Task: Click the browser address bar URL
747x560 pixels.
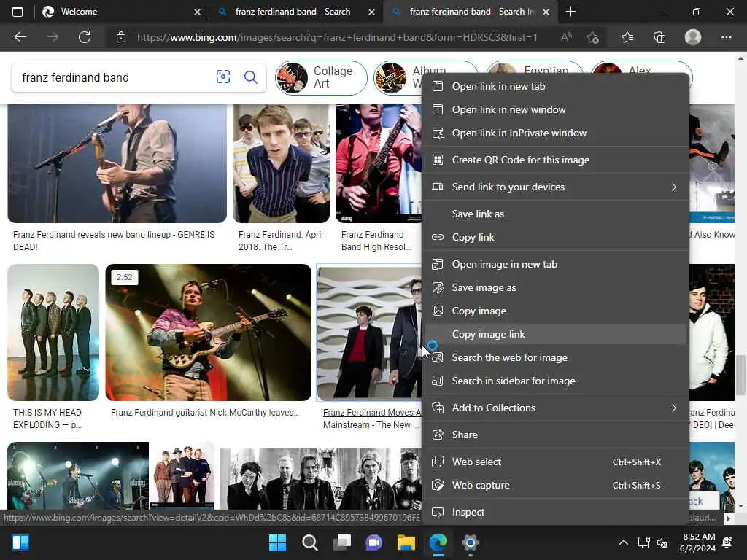Action: point(337,37)
